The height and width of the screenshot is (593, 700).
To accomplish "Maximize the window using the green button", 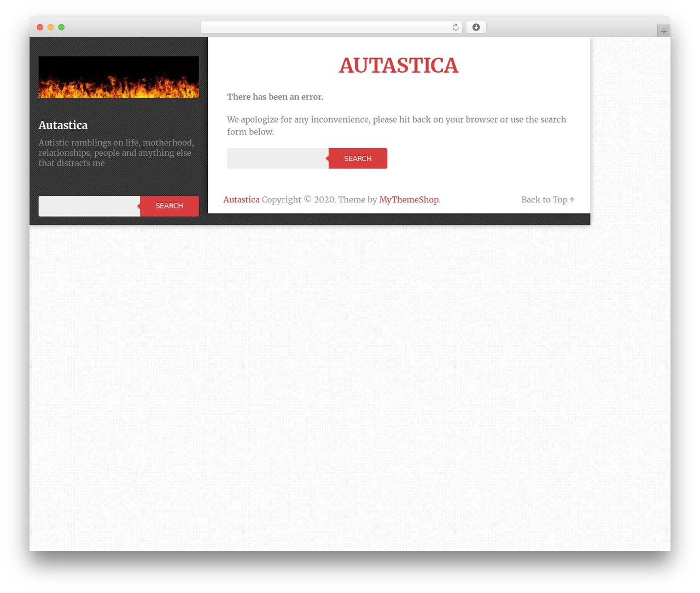I will pos(61,27).
